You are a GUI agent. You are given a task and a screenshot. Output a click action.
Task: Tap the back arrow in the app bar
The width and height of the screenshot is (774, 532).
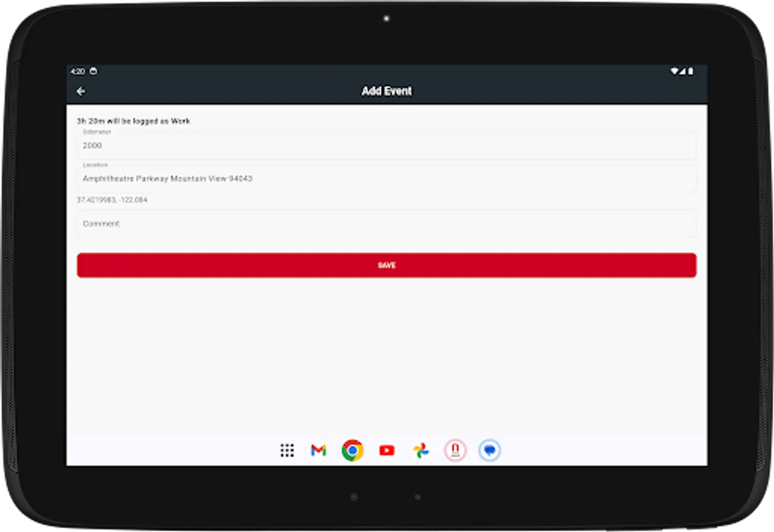[x=81, y=90]
